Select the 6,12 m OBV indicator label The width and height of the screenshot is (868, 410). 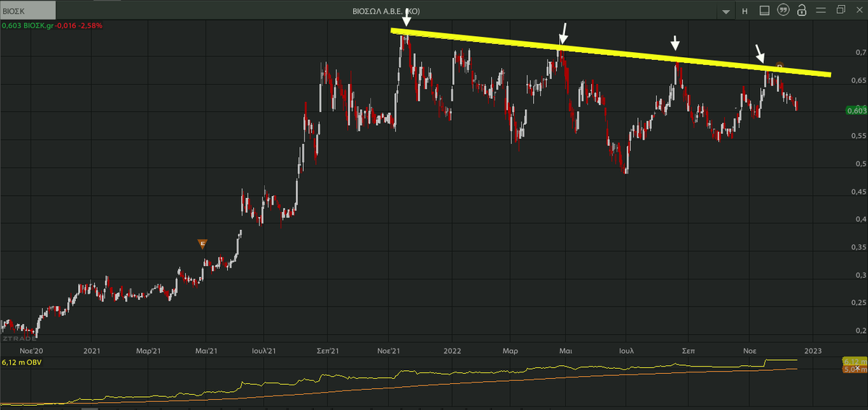tap(22, 362)
